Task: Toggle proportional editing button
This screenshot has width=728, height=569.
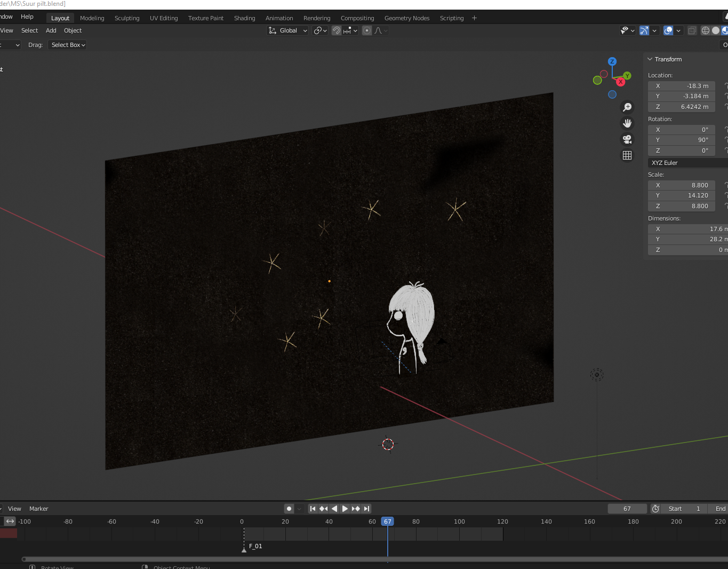Action: pyautogui.click(x=367, y=30)
